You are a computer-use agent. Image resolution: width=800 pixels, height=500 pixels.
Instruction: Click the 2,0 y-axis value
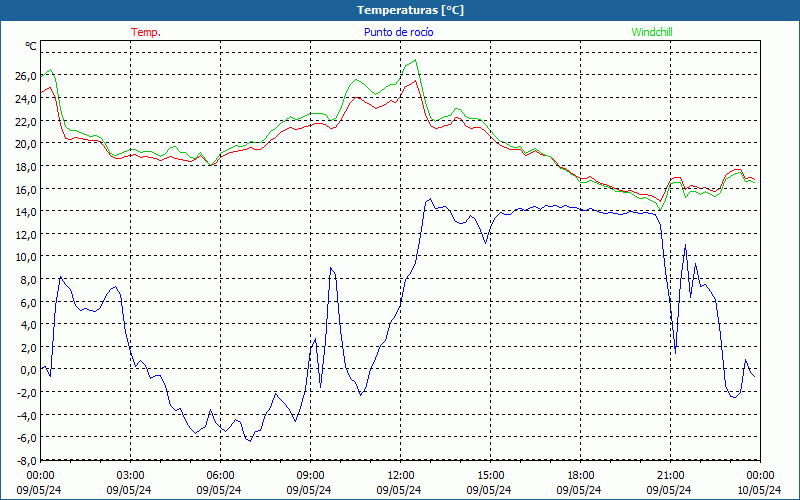coord(29,347)
